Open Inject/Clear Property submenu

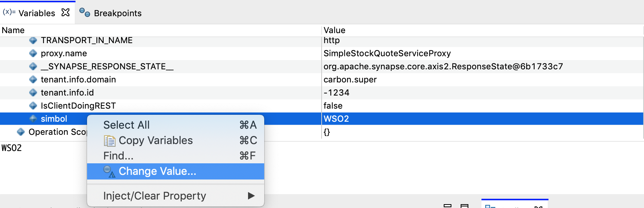176,196
